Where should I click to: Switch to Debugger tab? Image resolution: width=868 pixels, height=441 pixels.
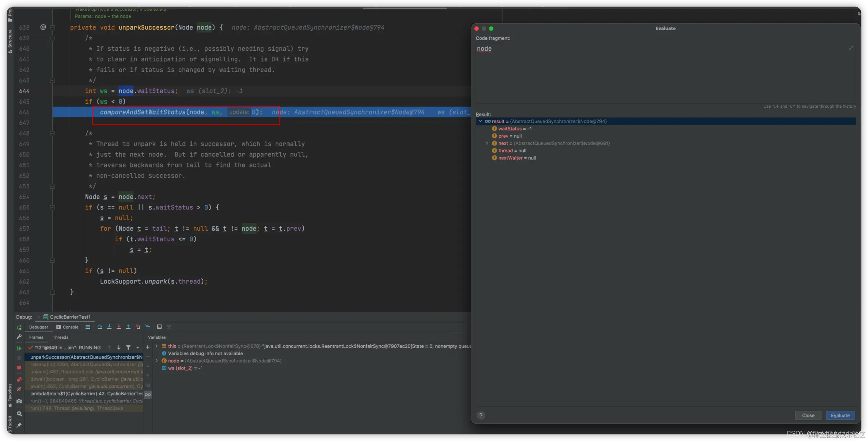(x=38, y=327)
